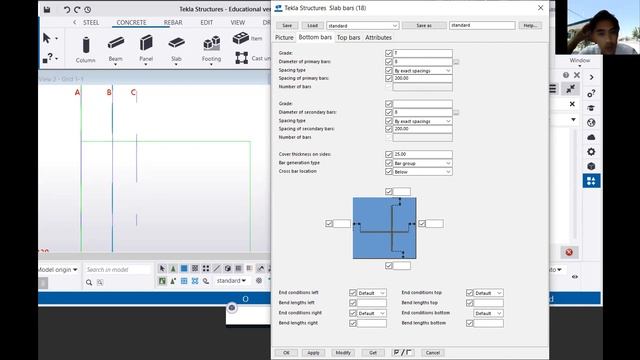Open the graduation cap learning icon
640x360 pixels.
[x=591, y=108]
